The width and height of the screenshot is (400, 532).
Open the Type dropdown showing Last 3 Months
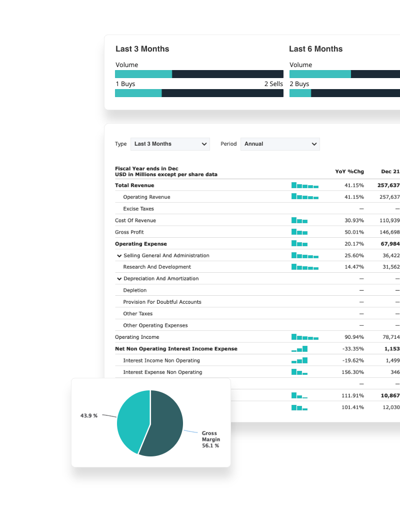pos(170,144)
